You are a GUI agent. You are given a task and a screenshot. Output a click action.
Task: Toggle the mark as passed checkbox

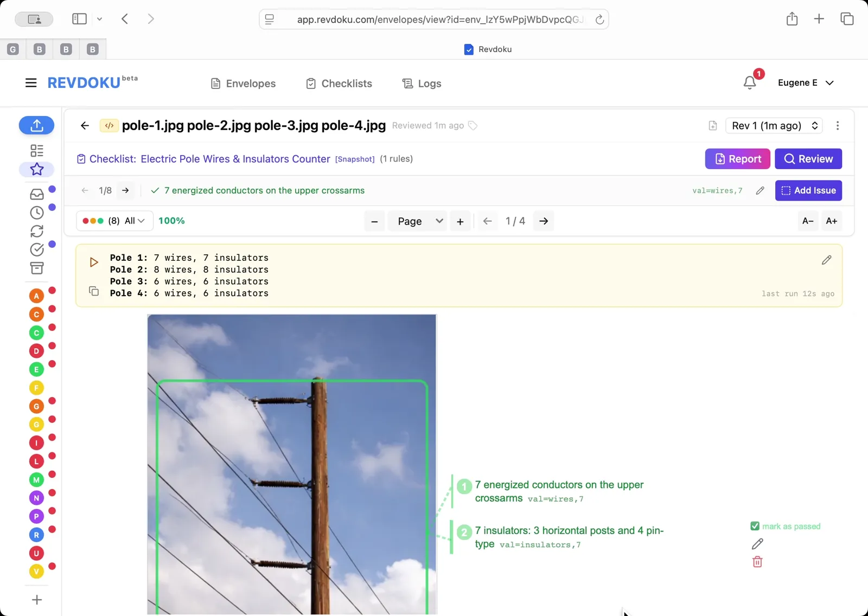[755, 525]
